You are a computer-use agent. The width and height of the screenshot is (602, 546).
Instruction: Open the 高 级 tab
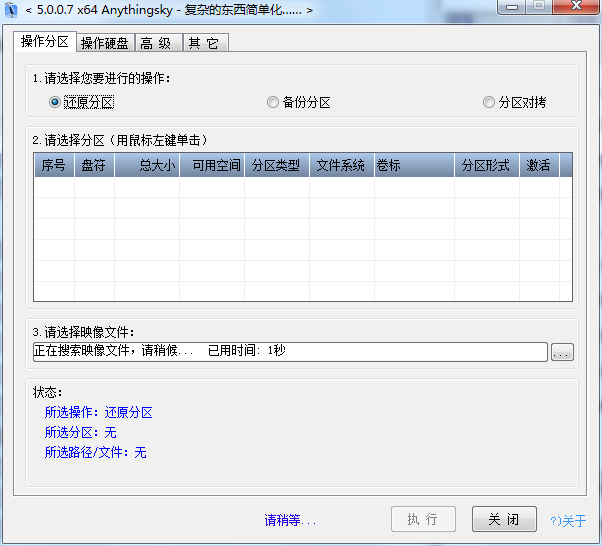156,43
